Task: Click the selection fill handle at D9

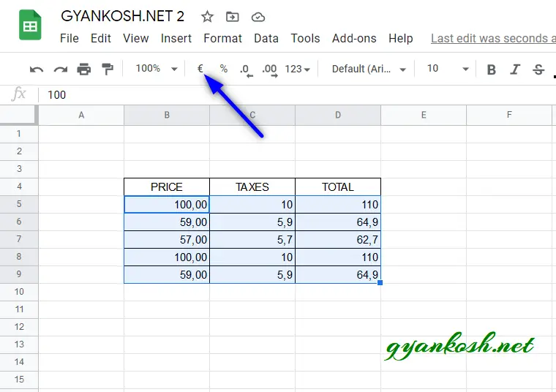Action: pos(380,282)
